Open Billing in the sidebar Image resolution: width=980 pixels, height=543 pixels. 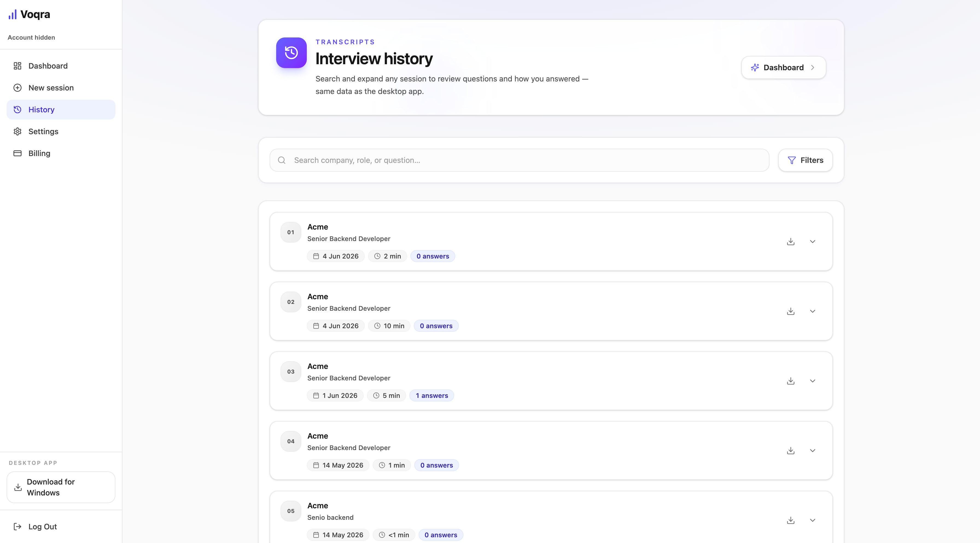point(61,153)
